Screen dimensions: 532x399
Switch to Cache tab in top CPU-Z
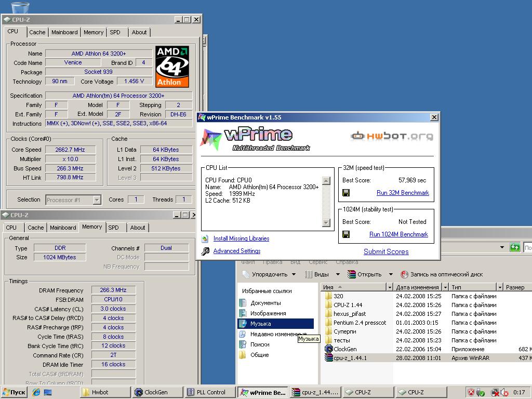pyautogui.click(x=37, y=32)
